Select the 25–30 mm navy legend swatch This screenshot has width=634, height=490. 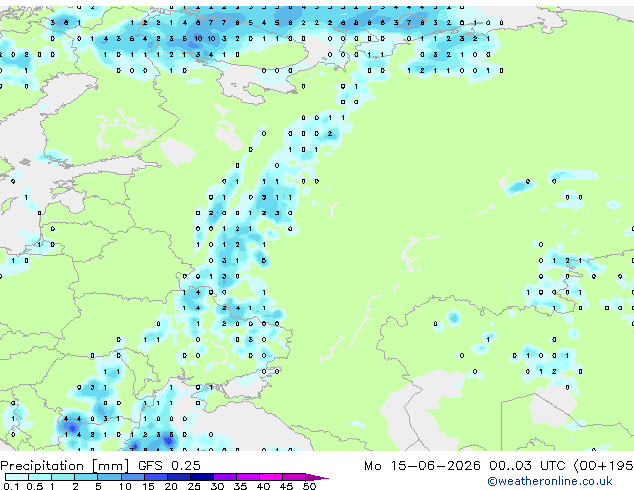point(201,477)
